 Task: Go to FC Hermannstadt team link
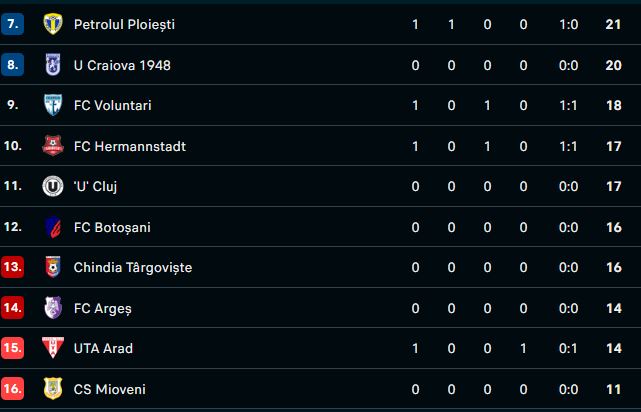click(130, 146)
